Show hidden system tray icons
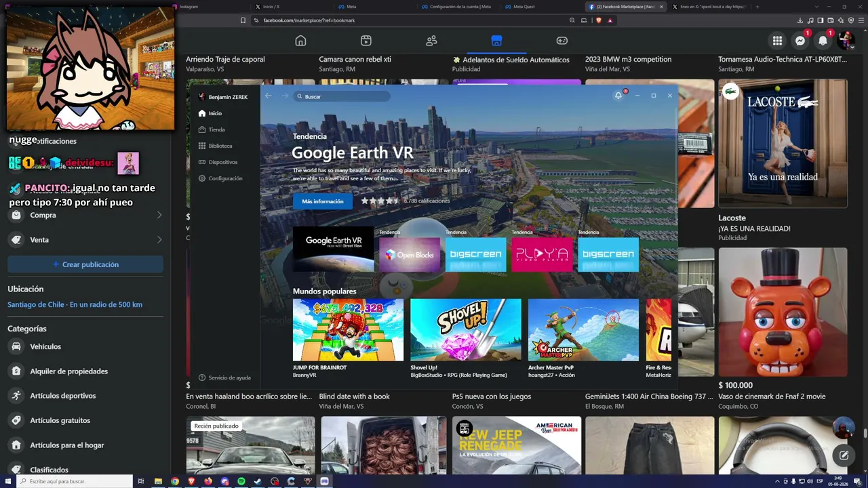 click(x=777, y=481)
